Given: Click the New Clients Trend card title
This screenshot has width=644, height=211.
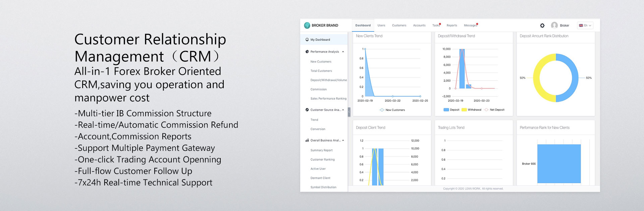Looking at the screenshot, I should coord(369,36).
